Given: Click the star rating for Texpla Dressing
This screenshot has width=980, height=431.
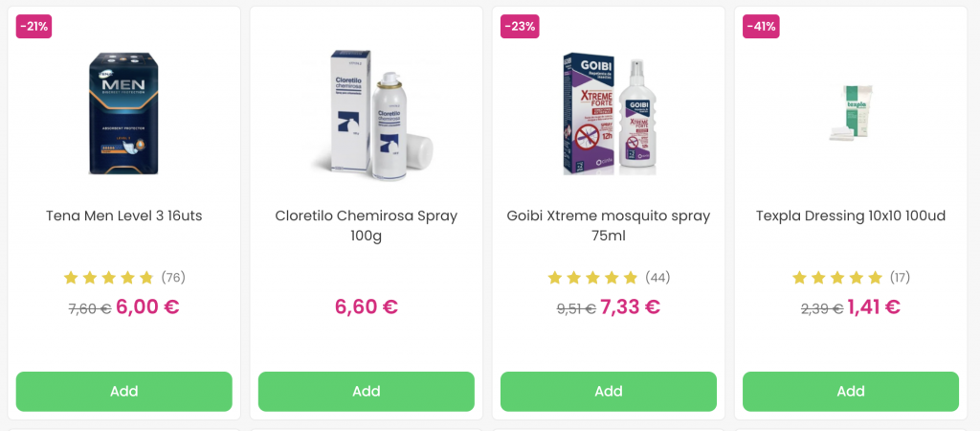Looking at the screenshot, I should (x=836, y=277).
